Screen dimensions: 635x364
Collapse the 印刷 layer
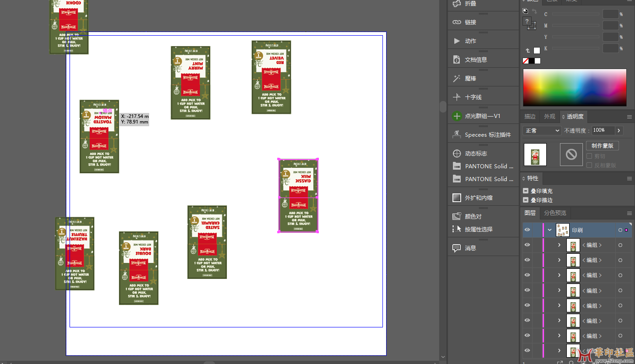pos(550,230)
